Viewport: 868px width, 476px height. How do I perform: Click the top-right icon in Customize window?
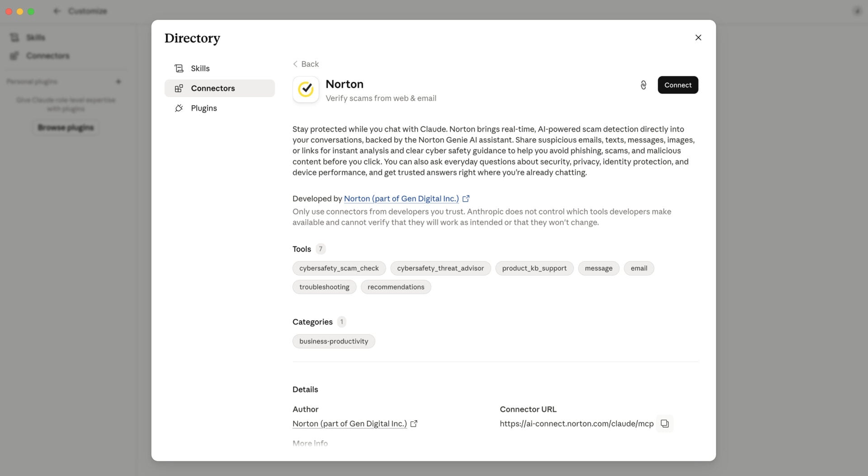857,11
